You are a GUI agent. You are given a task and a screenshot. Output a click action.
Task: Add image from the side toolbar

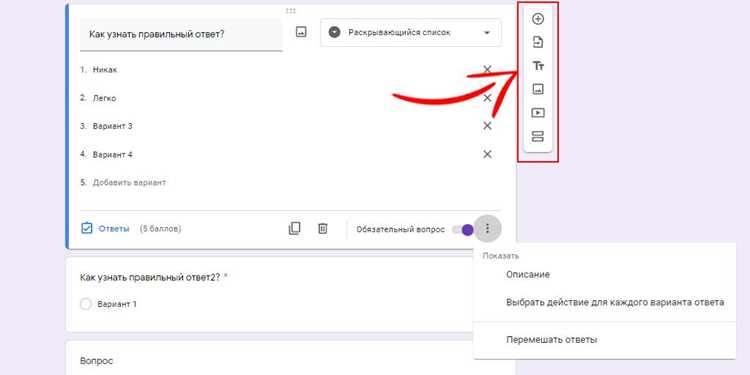pos(538,89)
